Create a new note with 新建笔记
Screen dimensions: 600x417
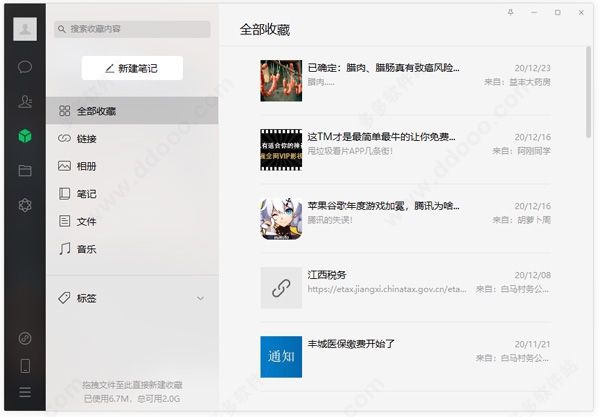pyautogui.click(x=132, y=68)
